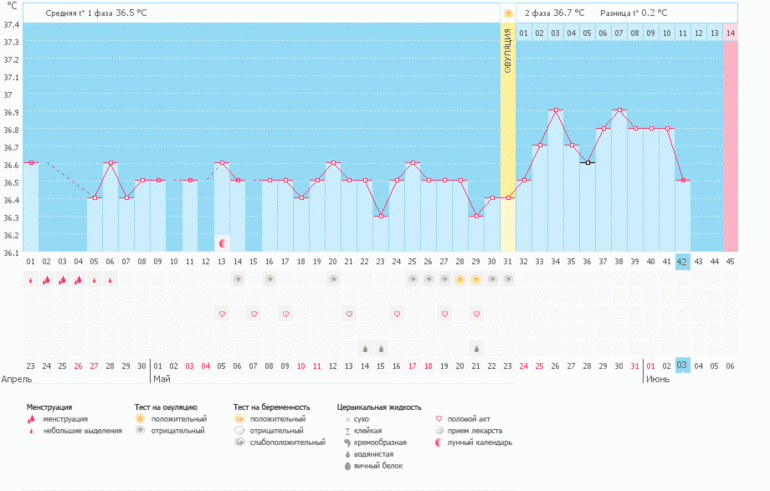Click the lunar calendar moon icon on day 13
770x491 pixels.
pyautogui.click(x=221, y=243)
